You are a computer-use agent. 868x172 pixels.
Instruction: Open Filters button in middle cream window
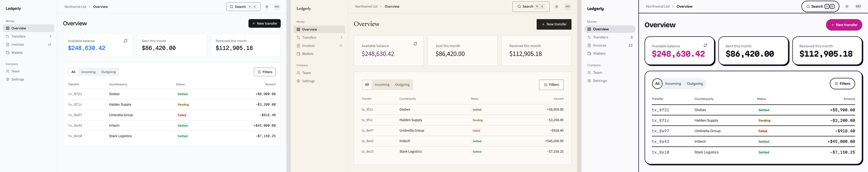(551, 85)
